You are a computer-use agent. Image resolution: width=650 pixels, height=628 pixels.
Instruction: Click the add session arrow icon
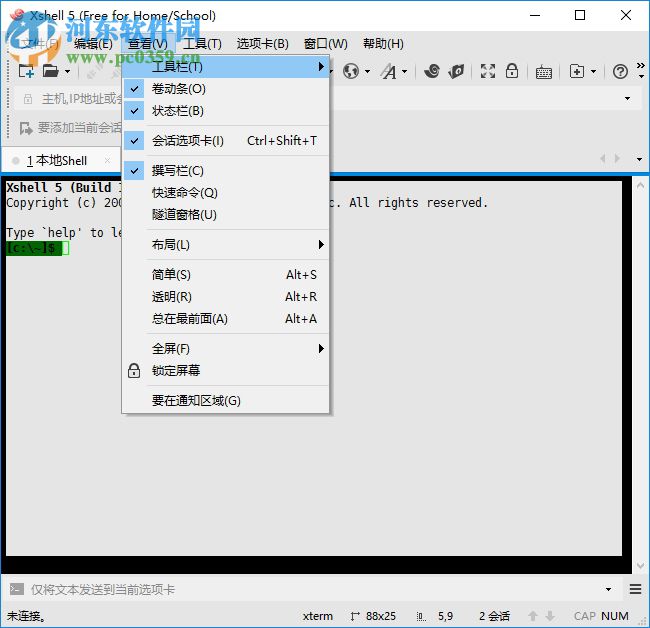(26, 128)
